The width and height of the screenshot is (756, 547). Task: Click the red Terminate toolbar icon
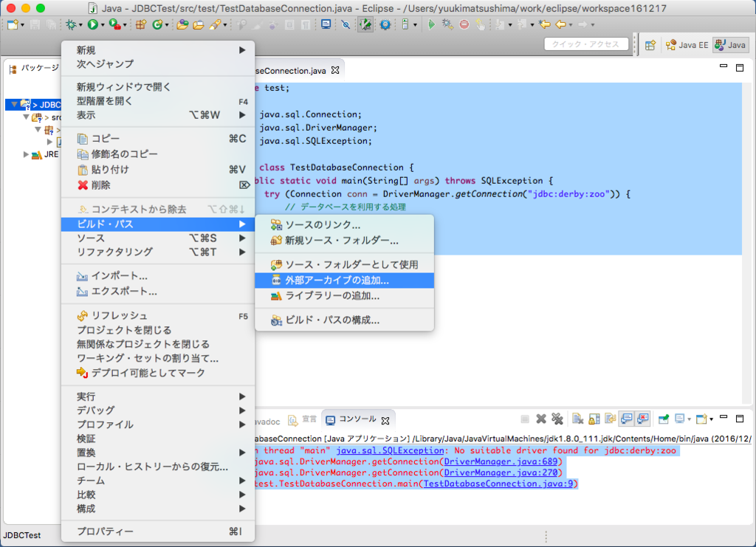click(x=464, y=24)
